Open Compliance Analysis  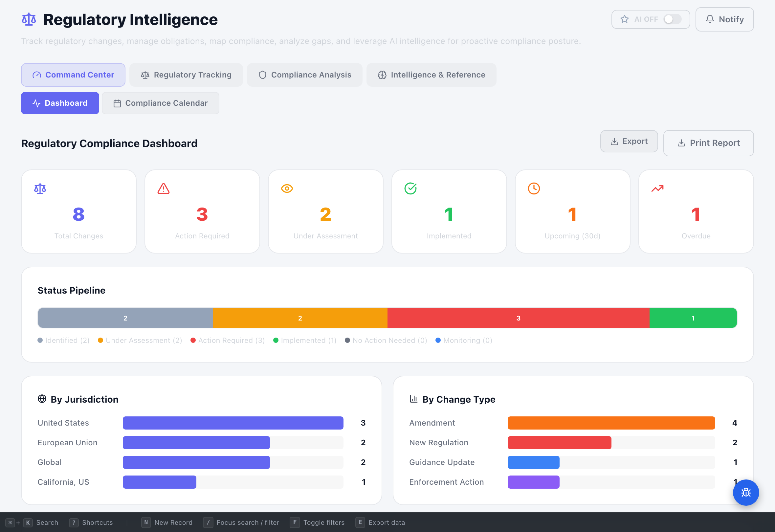point(304,75)
